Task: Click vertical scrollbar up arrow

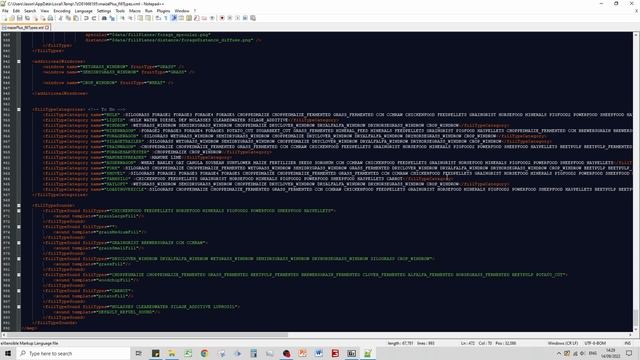Action: point(636,35)
